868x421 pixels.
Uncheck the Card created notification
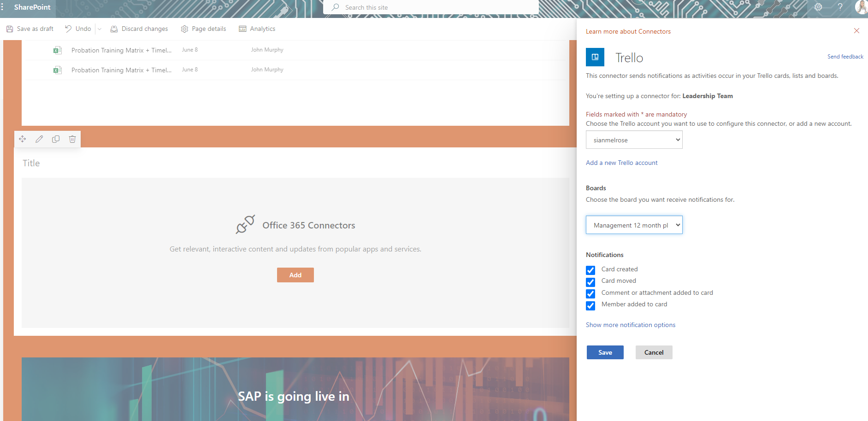click(590, 270)
